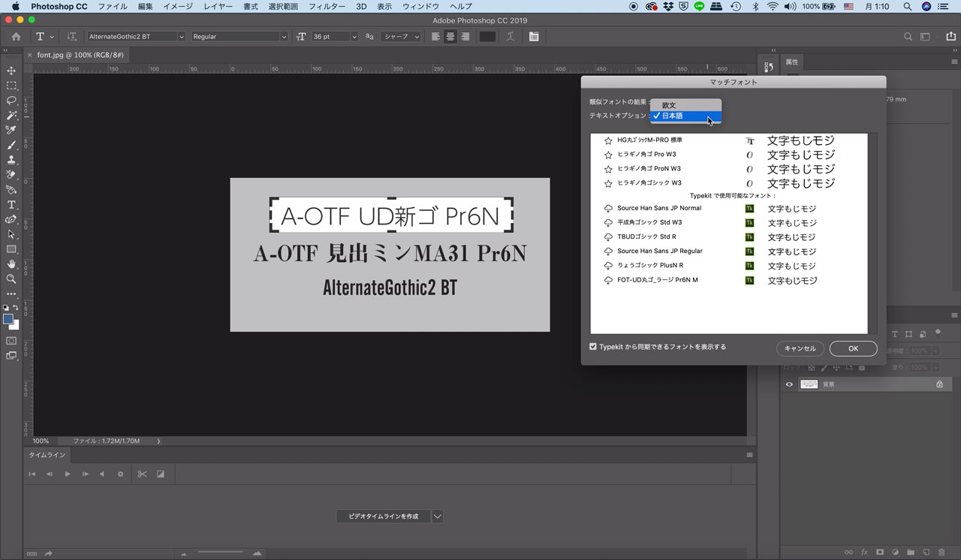Set center text alignment

[x=450, y=37]
